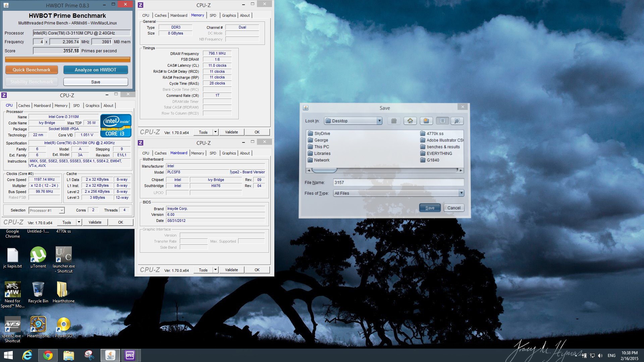Screen dimensions: 644x362
Task: Click the Intel Core i3 logo badge
Action: coord(116,126)
